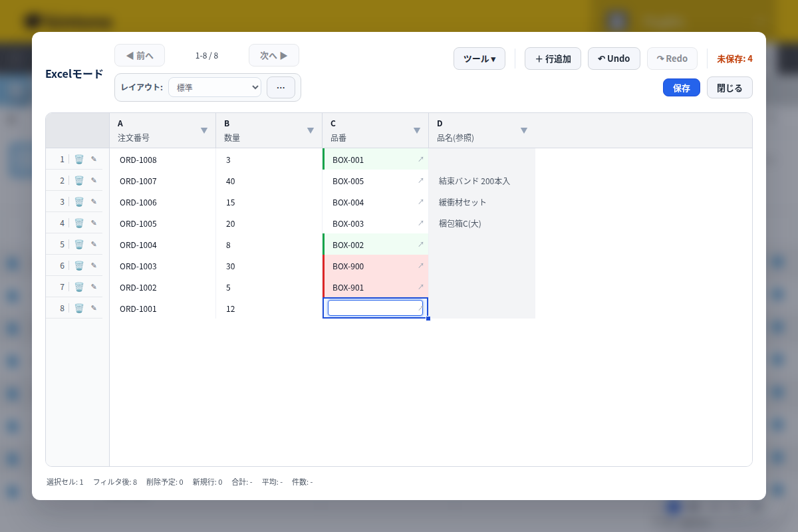Save changes with the 保存 button
The width and height of the screenshot is (798, 532).
pyautogui.click(x=682, y=88)
